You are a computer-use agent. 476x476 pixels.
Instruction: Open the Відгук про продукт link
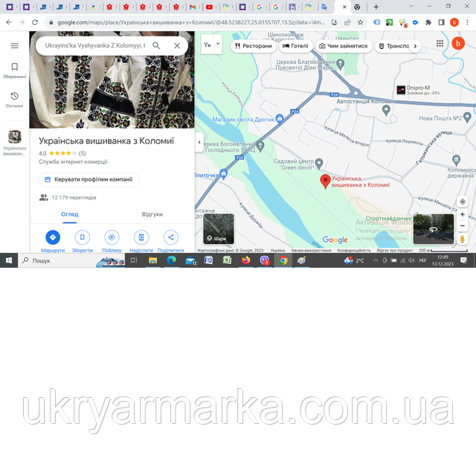395,251
